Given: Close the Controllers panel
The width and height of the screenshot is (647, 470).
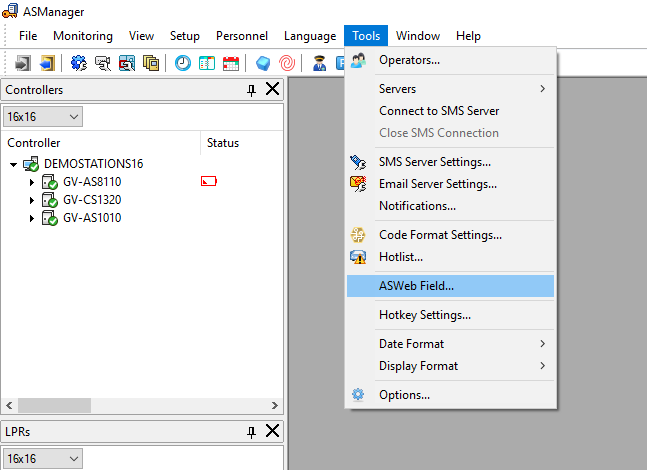Looking at the screenshot, I should [272, 89].
